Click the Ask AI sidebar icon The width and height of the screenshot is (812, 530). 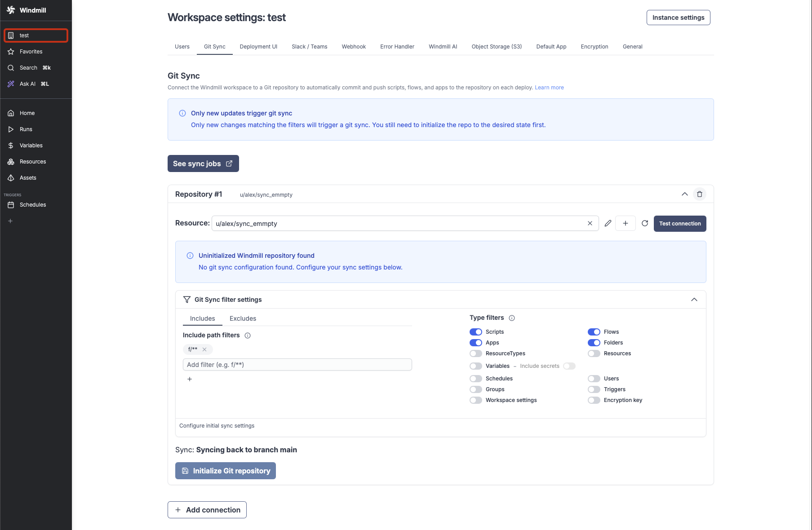[x=10, y=84]
